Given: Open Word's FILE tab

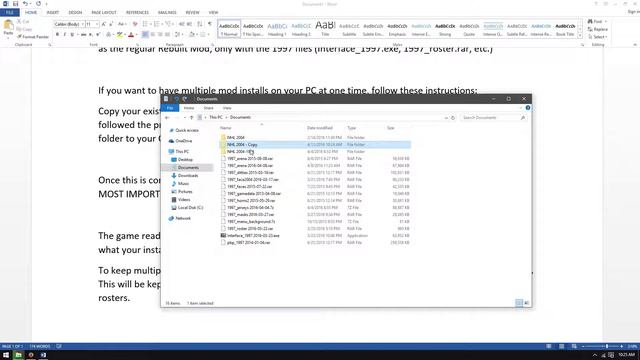Looking at the screenshot, I should pos(10,13).
